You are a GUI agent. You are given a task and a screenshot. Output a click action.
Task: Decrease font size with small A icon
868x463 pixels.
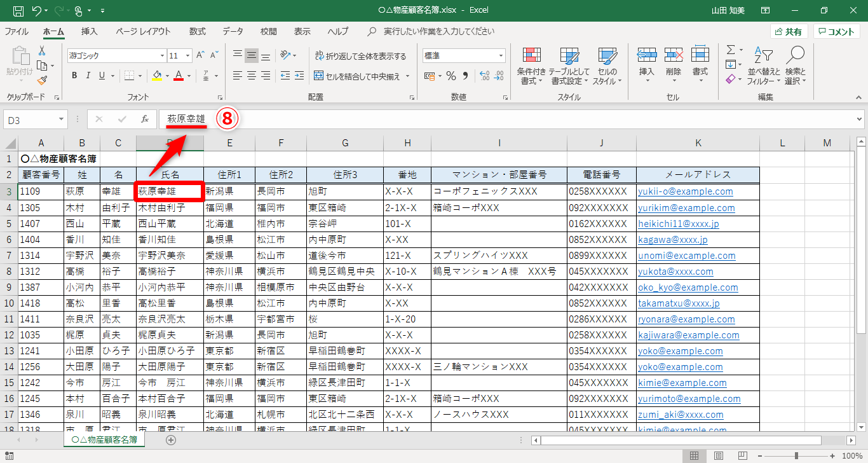(214, 55)
